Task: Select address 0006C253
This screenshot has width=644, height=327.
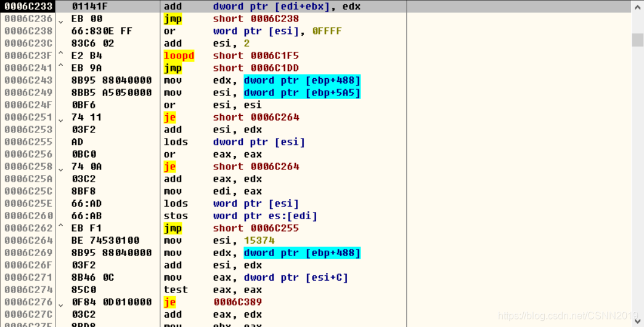Action: 28,130
